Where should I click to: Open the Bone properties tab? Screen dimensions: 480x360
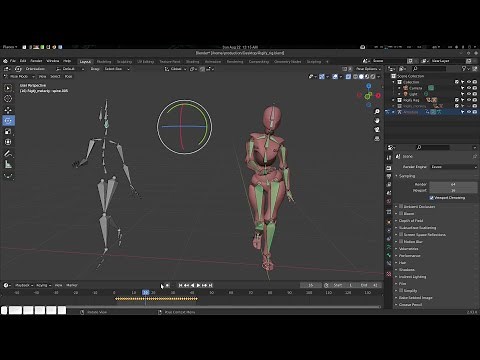(389, 255)
